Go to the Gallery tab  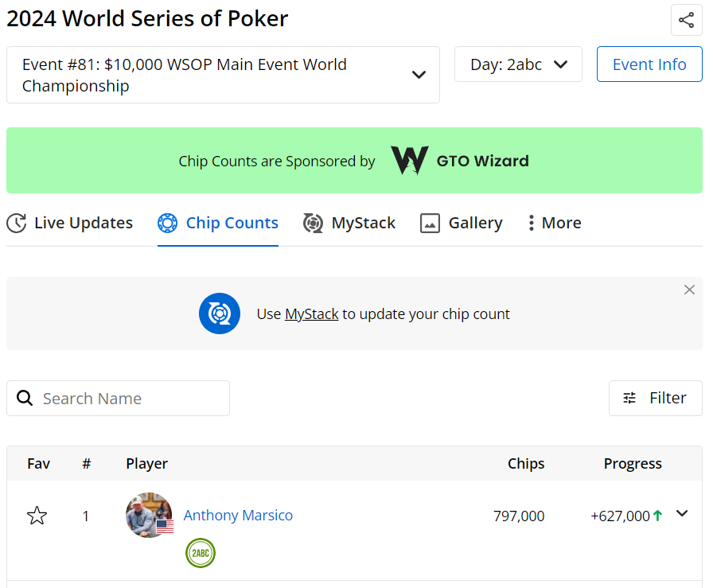tap(462, 223)
